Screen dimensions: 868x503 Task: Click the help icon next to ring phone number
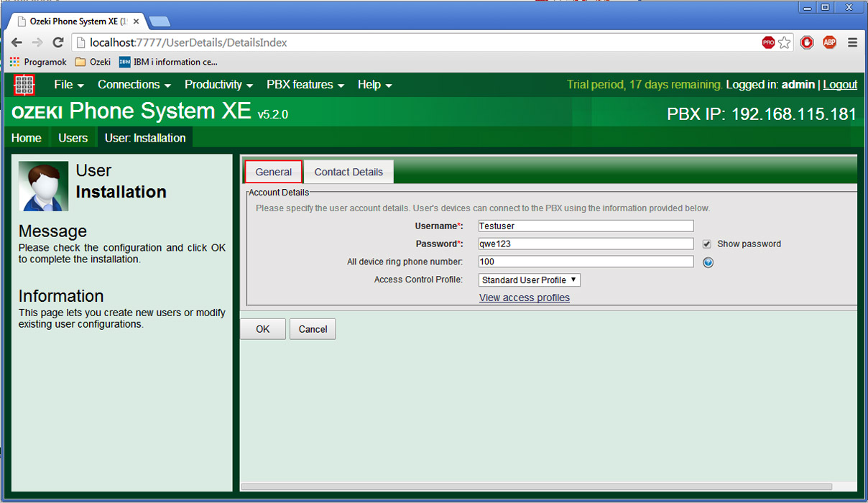coord(708,262)
